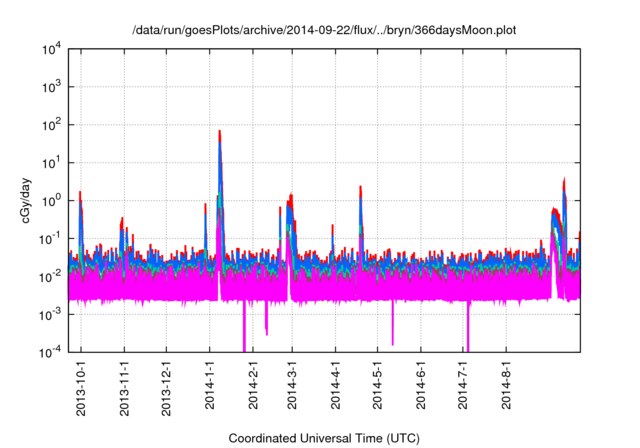The height and width of the screenshot is (448, 640).
Task: Select the 2013-10-1 date tick label
Action: [82, 386]
